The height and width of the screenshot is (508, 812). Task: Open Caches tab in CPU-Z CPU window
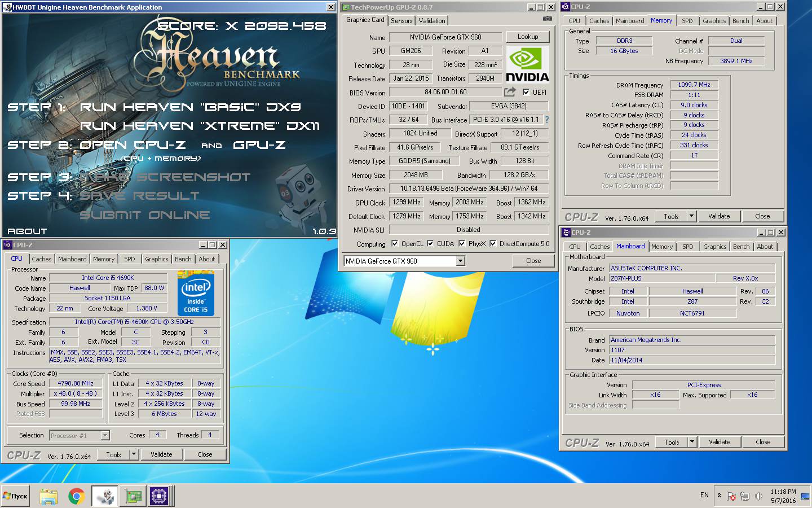tap(41, 259)
